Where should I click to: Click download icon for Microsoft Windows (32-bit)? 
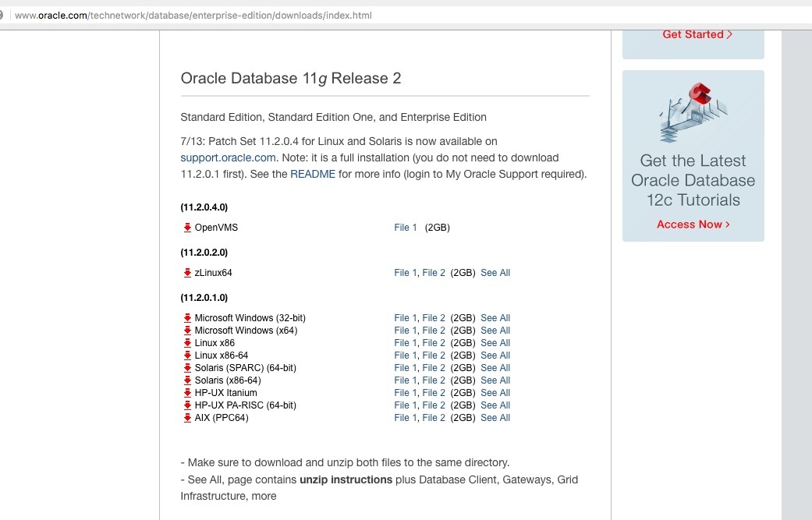(187, 318)
